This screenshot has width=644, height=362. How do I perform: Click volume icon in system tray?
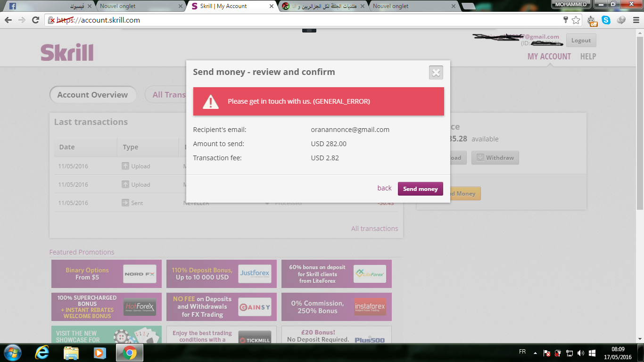click(x=580, y=353)
